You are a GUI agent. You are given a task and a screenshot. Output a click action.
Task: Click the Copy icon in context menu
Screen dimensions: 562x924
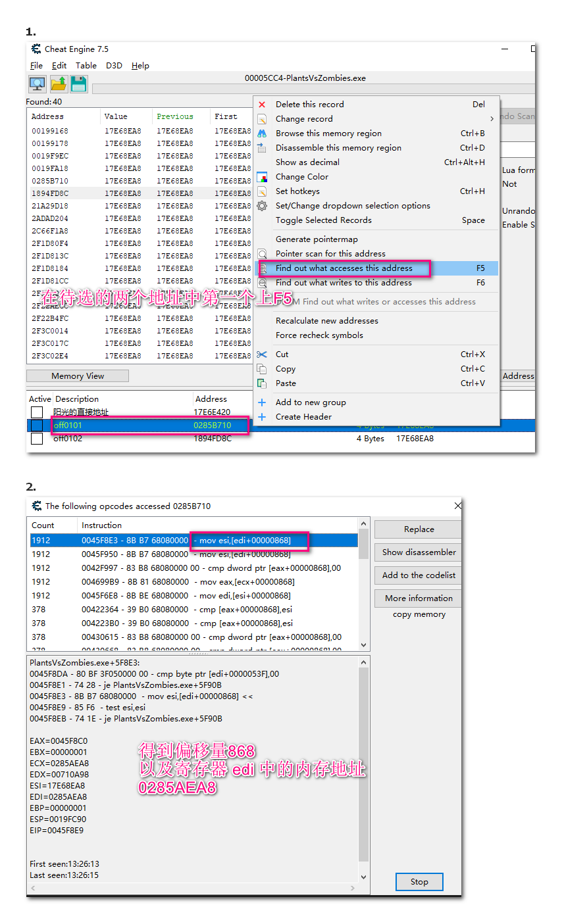(262, 369)
